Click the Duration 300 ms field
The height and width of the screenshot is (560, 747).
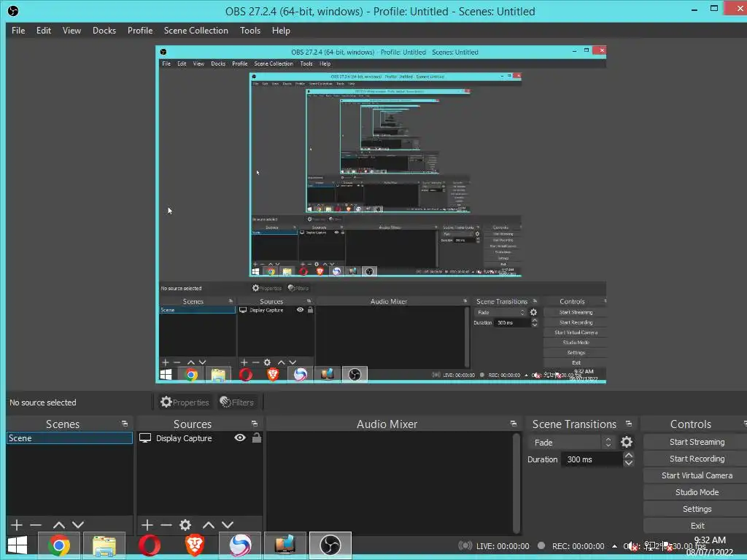coord(592,459)
